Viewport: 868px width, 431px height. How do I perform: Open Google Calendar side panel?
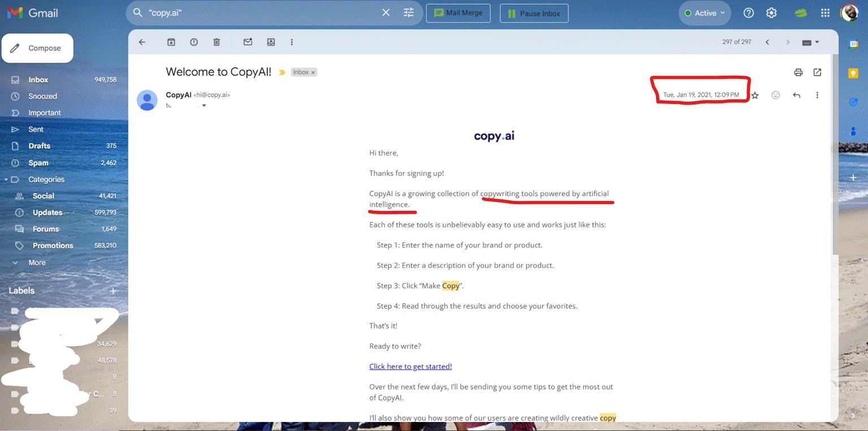853,44
